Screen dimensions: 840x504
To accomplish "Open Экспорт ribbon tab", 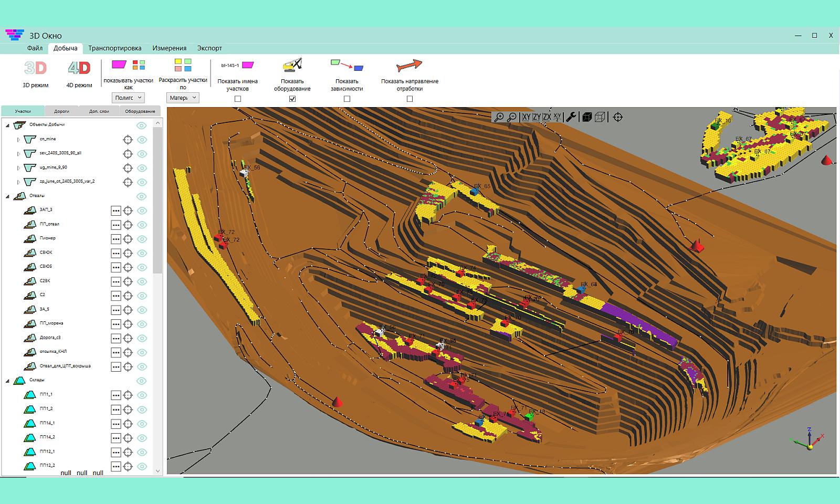I will [x=209, y=48].
